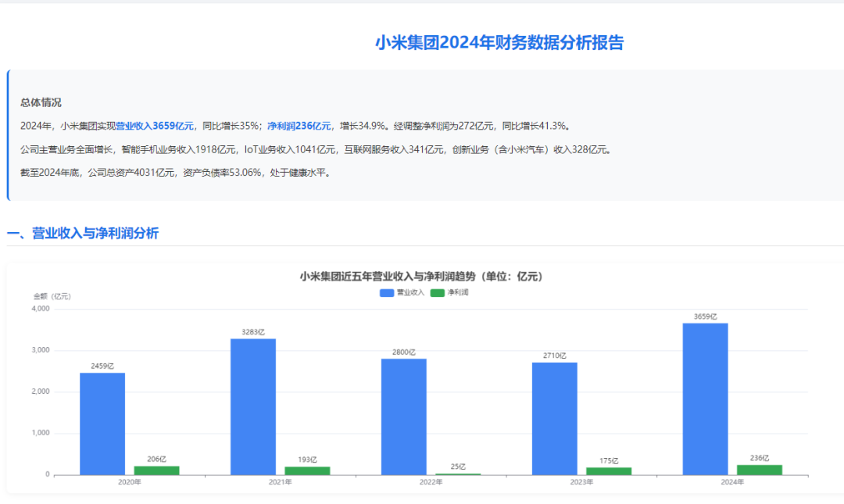Click the 2020年 green net profit bar

[156, 470]
